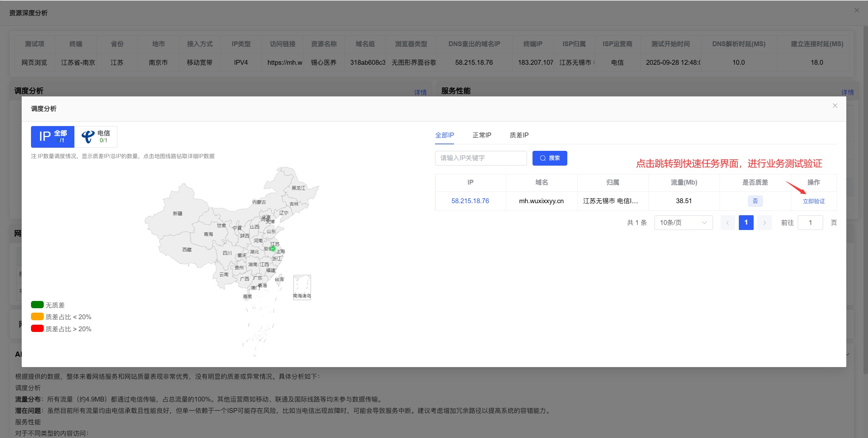Viewport: 868px width, 438px height.
Task: Click page number 1 button
Action: [746, 223]
